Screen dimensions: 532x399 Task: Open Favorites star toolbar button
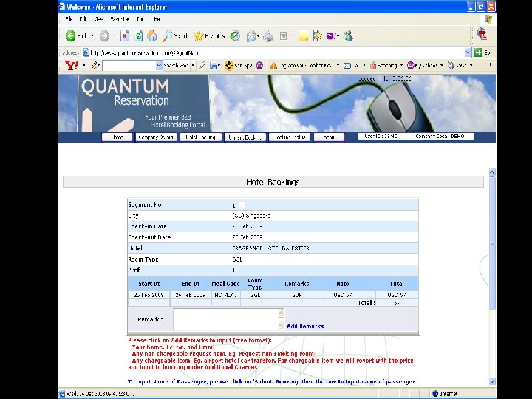[209, 35]
